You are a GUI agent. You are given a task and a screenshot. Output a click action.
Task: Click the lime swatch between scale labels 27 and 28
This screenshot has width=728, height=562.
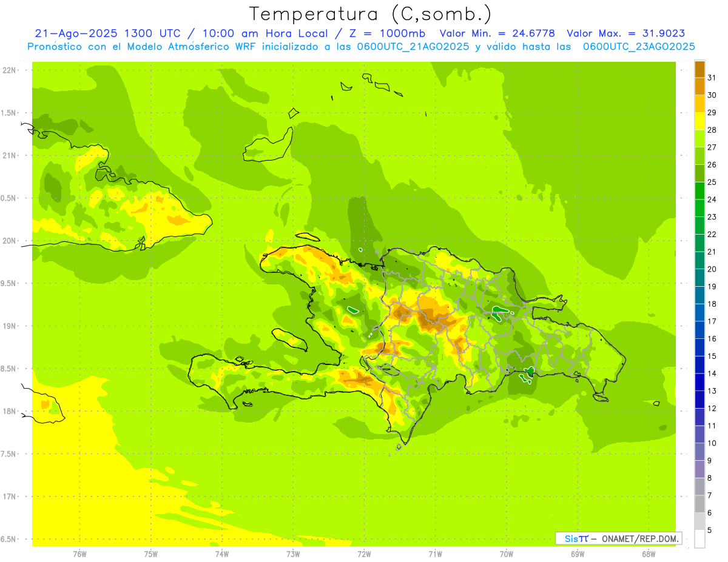point(699,138)
